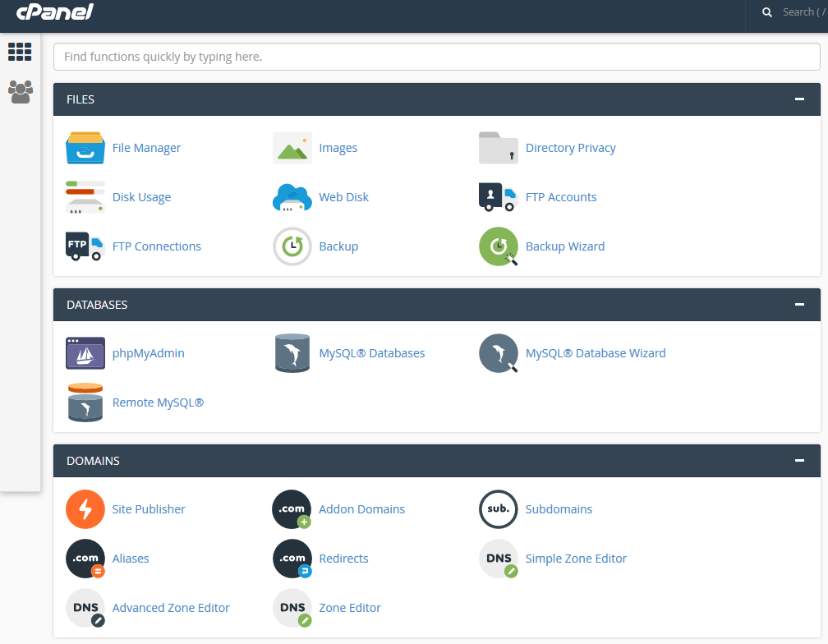Collapse the FILES section
This screenshot has height=644, width=828.
click(x=799, y=99)
